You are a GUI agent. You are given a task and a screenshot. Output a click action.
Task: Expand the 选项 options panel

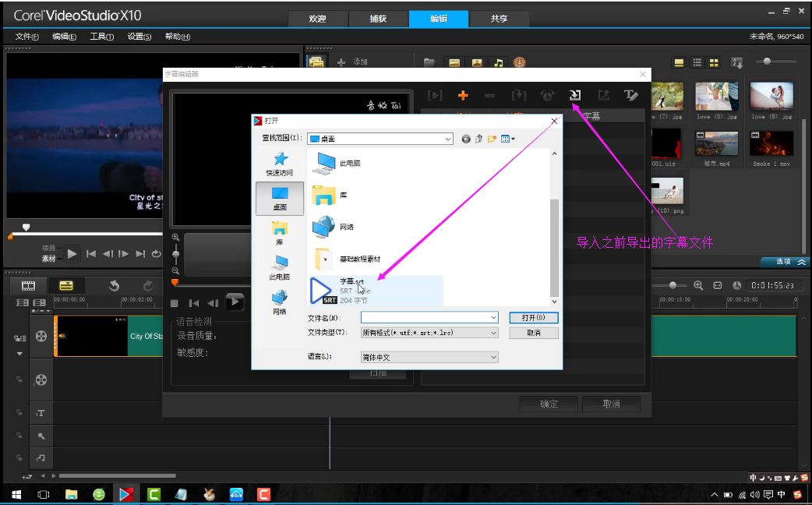785,262
